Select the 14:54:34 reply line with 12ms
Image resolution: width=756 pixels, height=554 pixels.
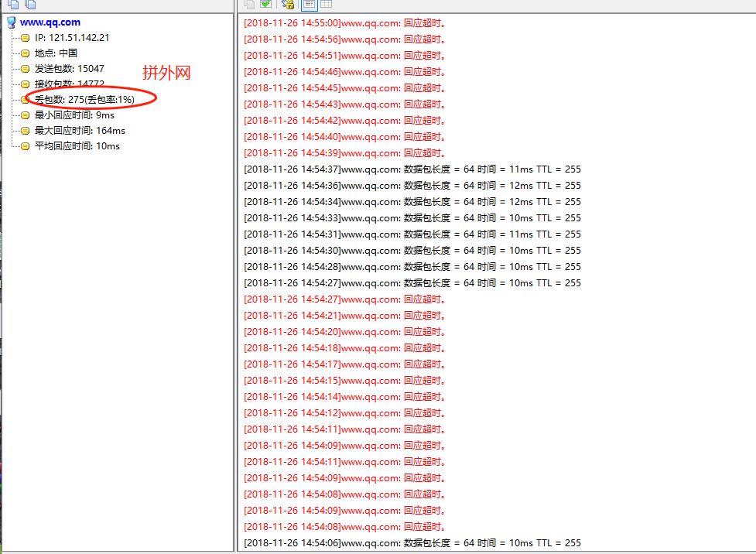(x=412, y=201)
